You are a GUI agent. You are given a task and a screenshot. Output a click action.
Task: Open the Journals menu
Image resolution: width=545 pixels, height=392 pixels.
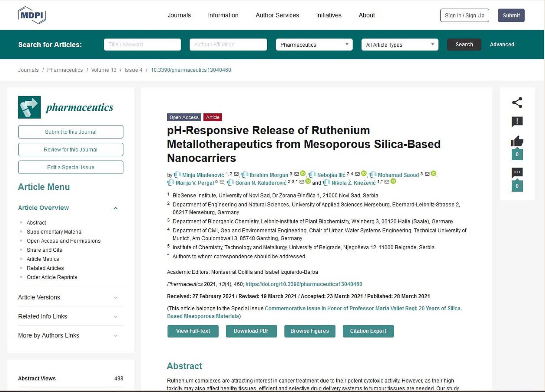(179, 15)
